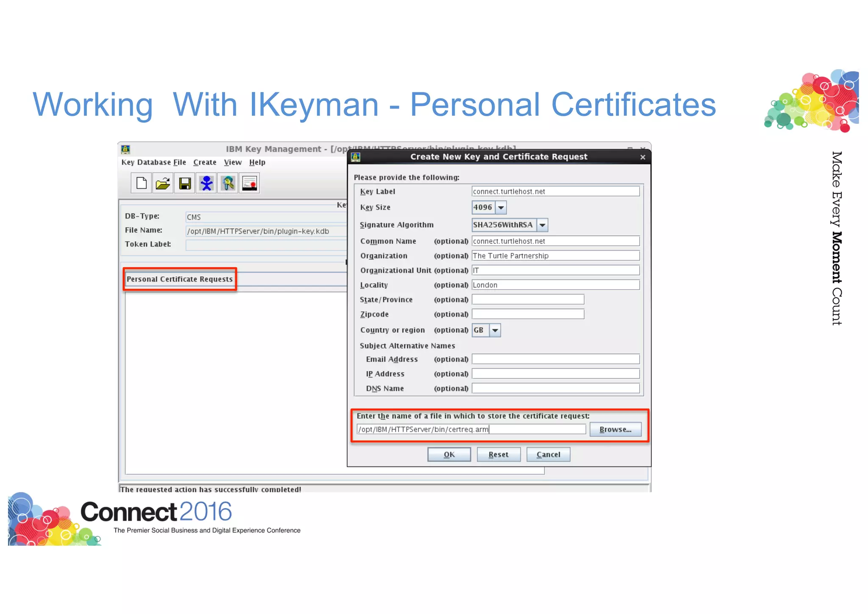868x614 pixels.
Task: Click the 'Please provide the following:' text
Action: 406,177
